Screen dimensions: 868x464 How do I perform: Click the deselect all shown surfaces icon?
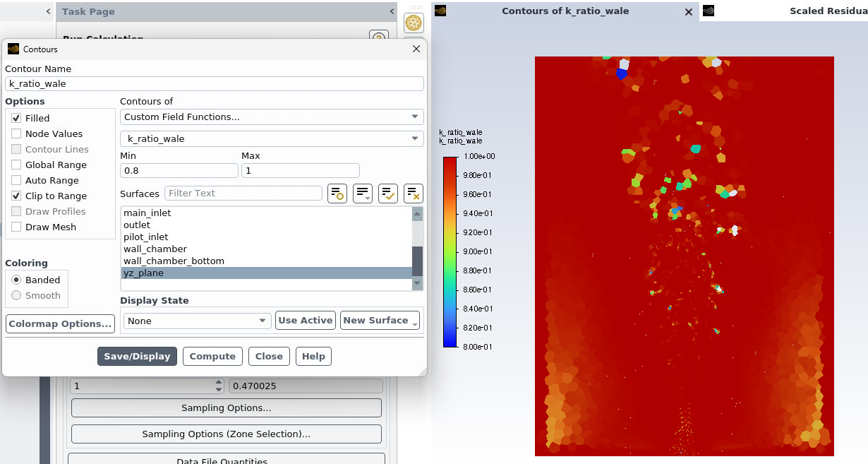click(x=413, y=194)
